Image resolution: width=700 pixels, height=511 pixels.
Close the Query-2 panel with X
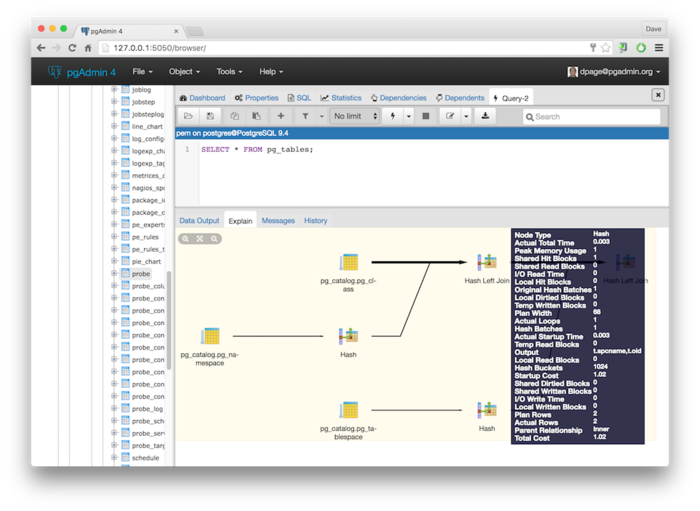point(658,95)
